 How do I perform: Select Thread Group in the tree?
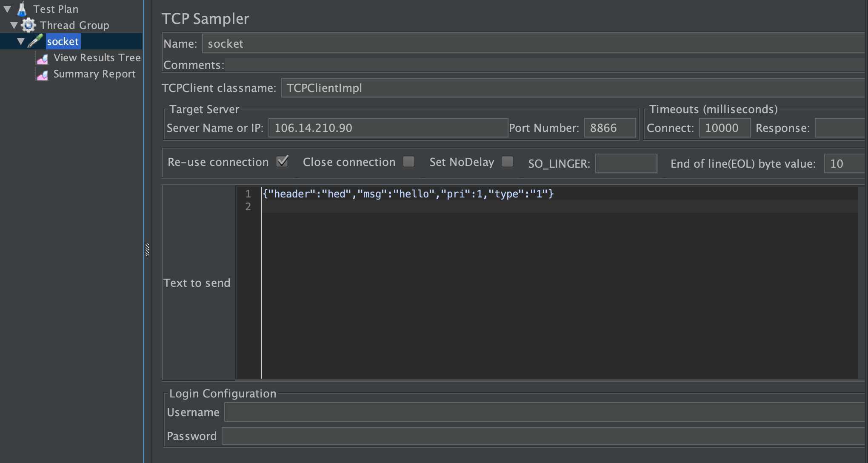pyautogui.click(x=74, y=25)
